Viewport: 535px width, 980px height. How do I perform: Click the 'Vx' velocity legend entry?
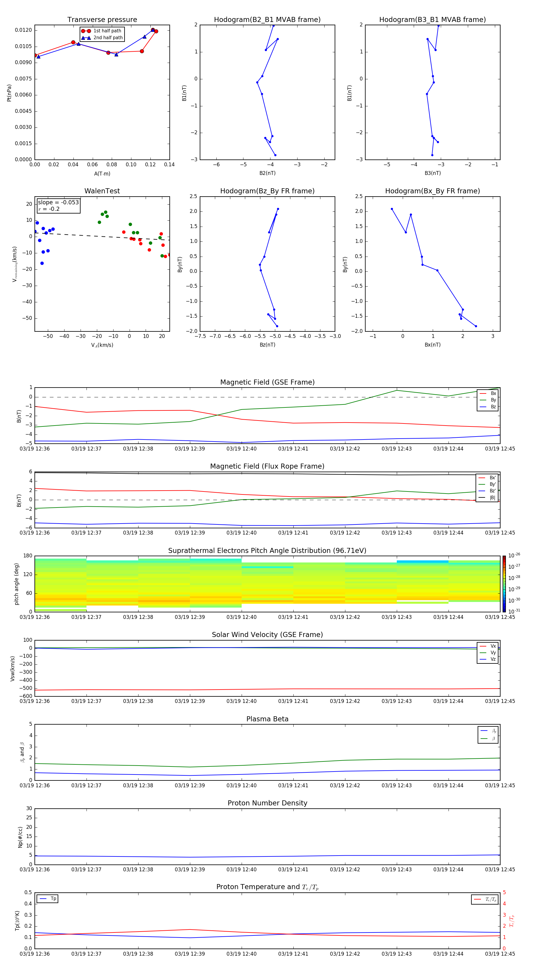[488, 647]
